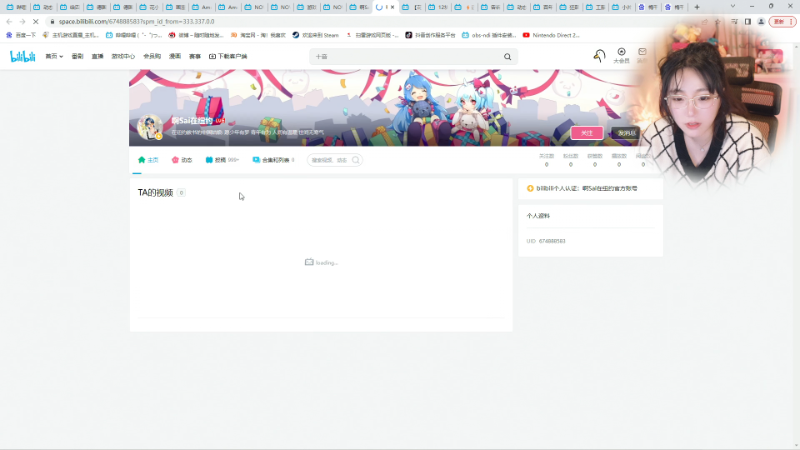The height and width of the screenshot is (450, 800).
Task: Open the 哔哩哔哩 bookmark
Action: [134, 35]
